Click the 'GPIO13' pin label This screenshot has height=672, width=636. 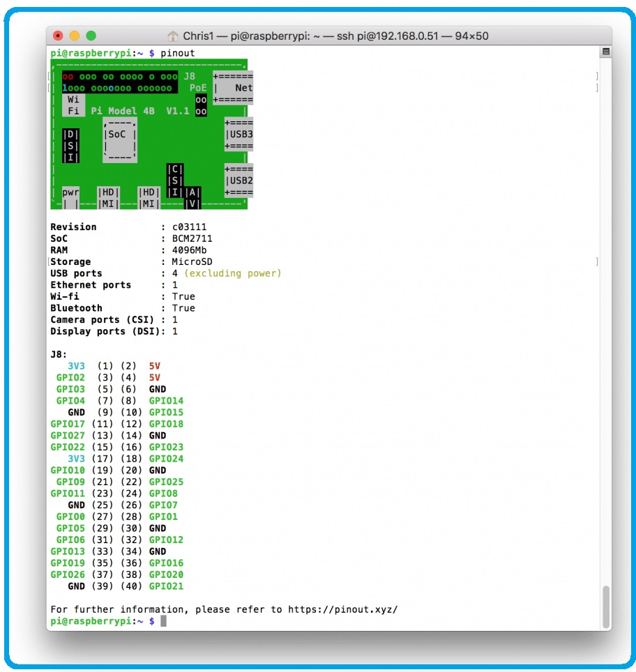(x=68, y=551)
